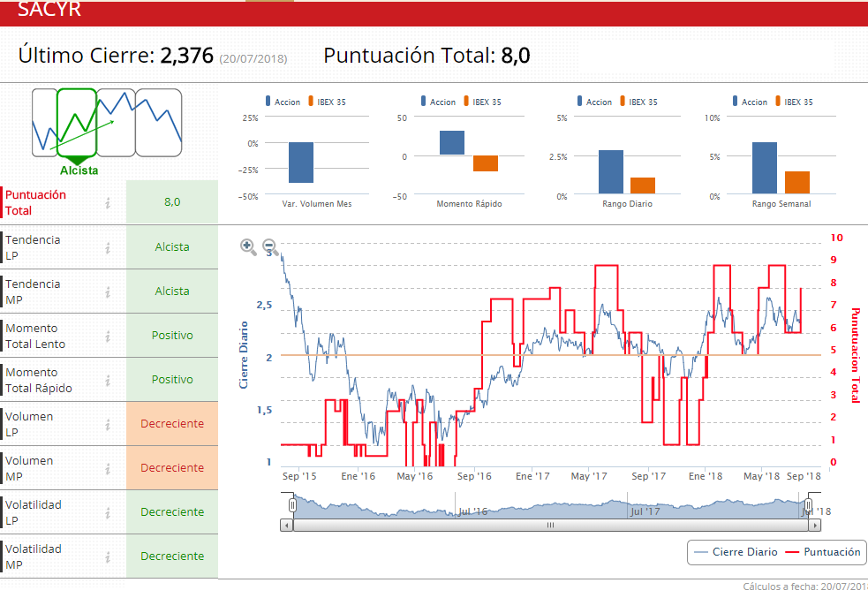This screenshot has height=598, width=868.
Task: Click the blue Accion bar in Rango Semanal
Action: tap(765, 168)
